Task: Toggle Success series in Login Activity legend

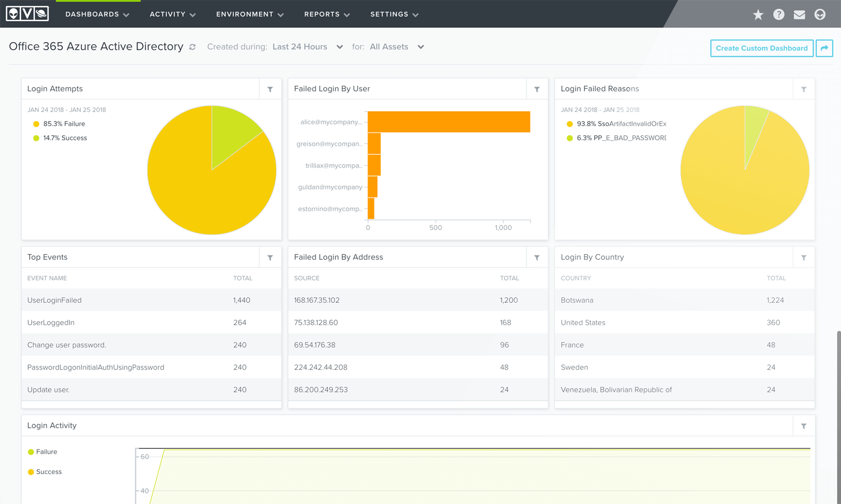Action: (x=45, y=472)
